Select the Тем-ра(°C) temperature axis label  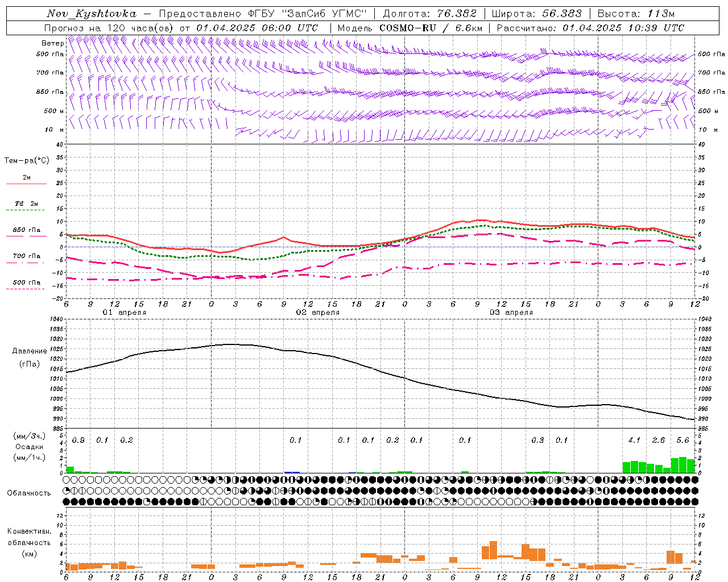[x=27, y=161]
